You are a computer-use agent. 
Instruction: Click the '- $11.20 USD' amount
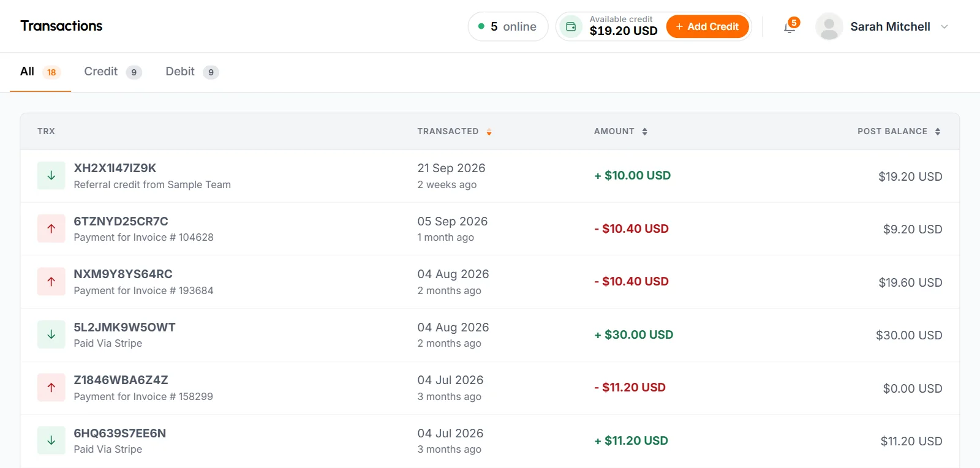(x=630, y=387)
